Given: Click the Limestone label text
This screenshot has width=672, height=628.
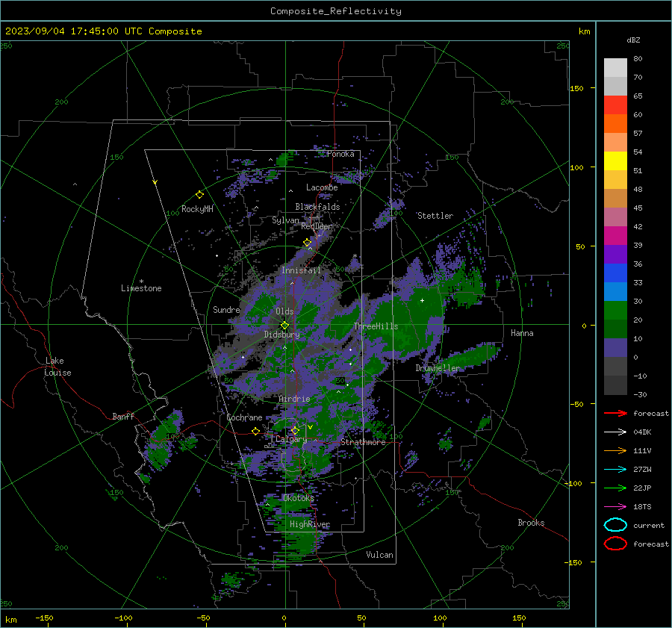Looking at the screenshot, I should click(x=141, y=288).
